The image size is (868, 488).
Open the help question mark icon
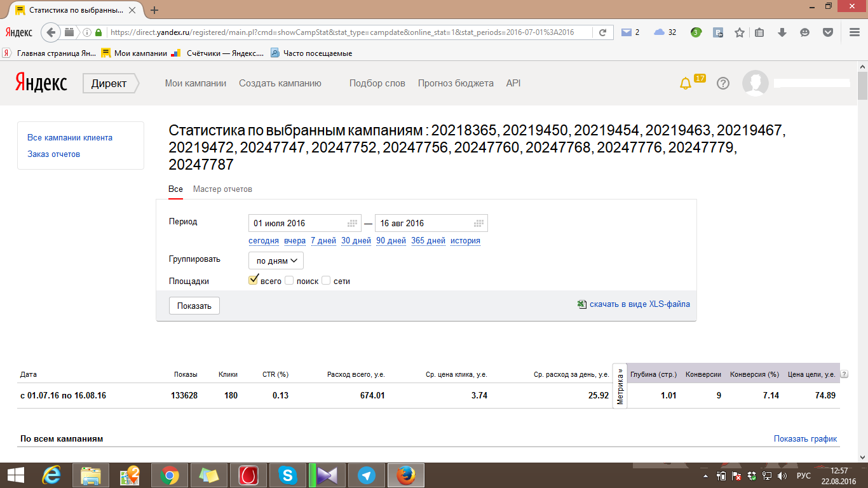pyautogui.click(x=722, y=83)
